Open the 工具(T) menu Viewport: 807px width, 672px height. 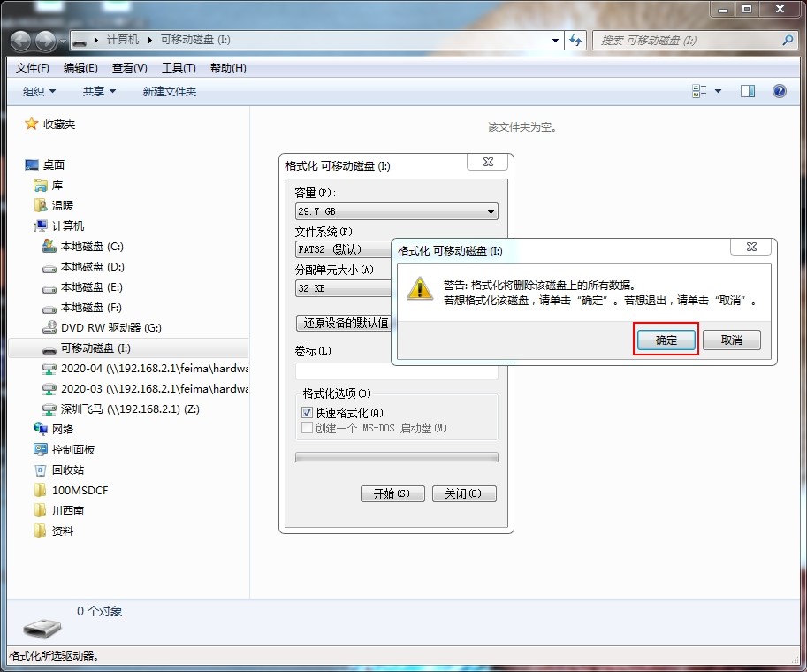click(x=179, y=68)
